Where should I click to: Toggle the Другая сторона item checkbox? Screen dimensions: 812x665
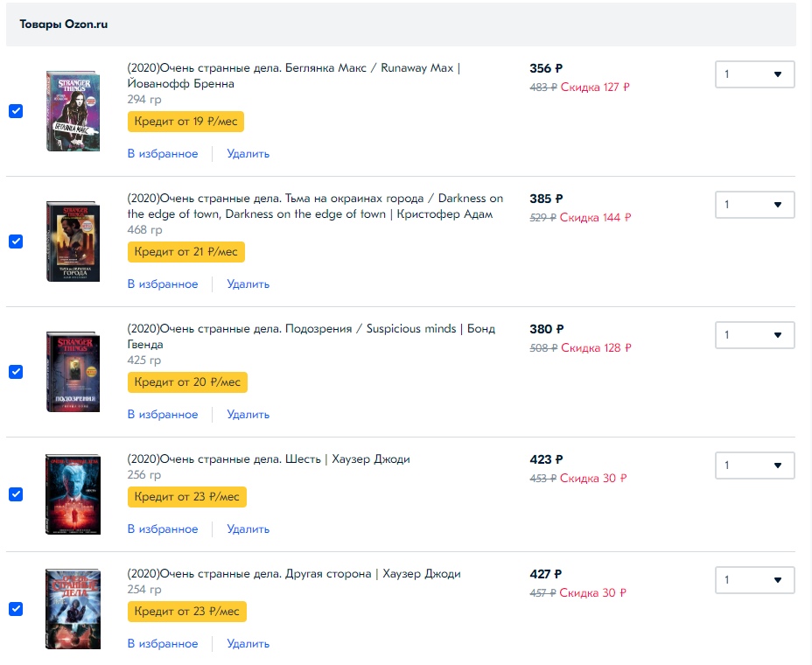16,609
